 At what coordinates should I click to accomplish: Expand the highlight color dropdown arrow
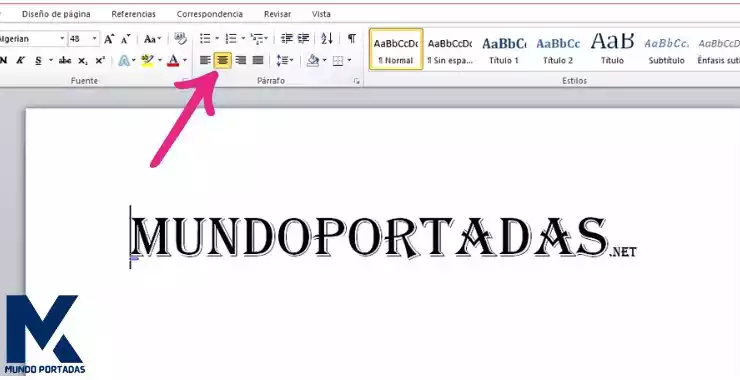click(x=160, y=60)
